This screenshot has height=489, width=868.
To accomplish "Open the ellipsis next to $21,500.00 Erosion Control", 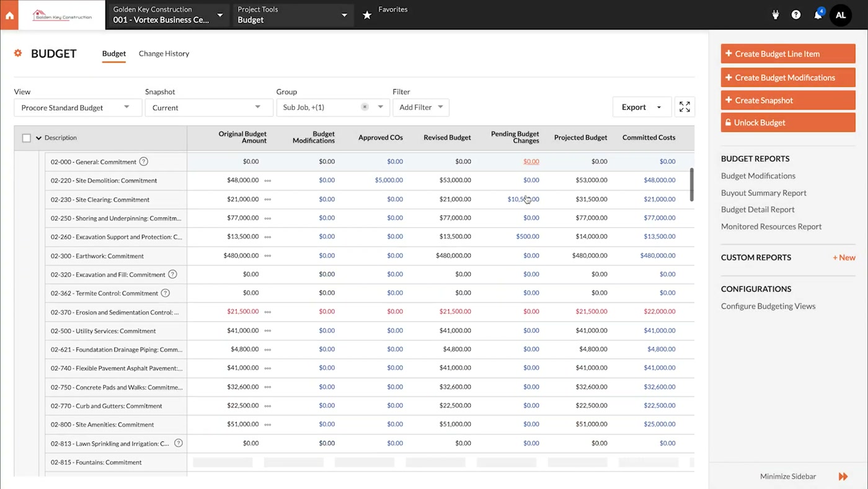I will tap(268, 312).
